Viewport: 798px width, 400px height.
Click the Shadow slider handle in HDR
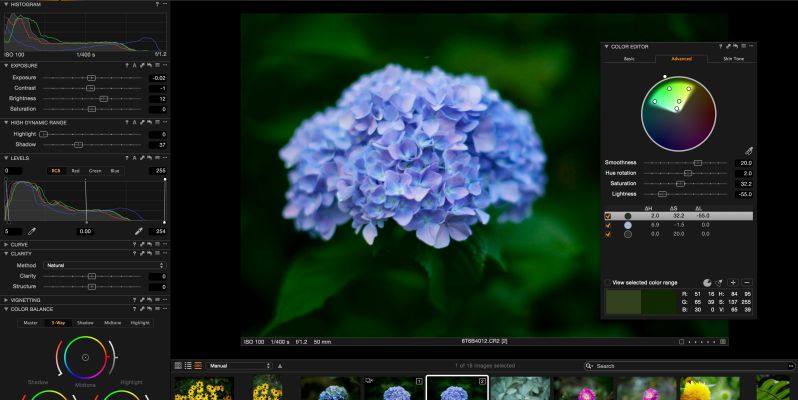coord(78,145)
